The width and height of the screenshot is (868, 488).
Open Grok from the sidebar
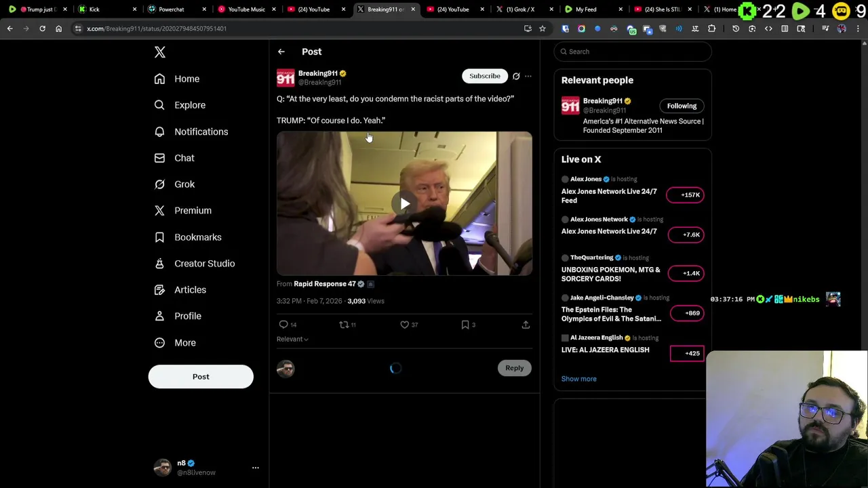pos(174,184)
